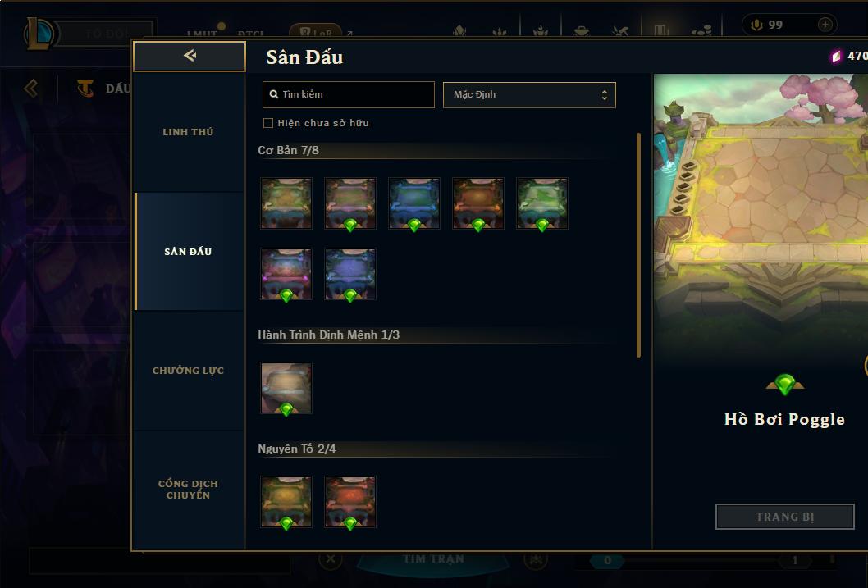
Task: Select the blue Cơ Bản arena thumbnail
Action: pos(414,203)
